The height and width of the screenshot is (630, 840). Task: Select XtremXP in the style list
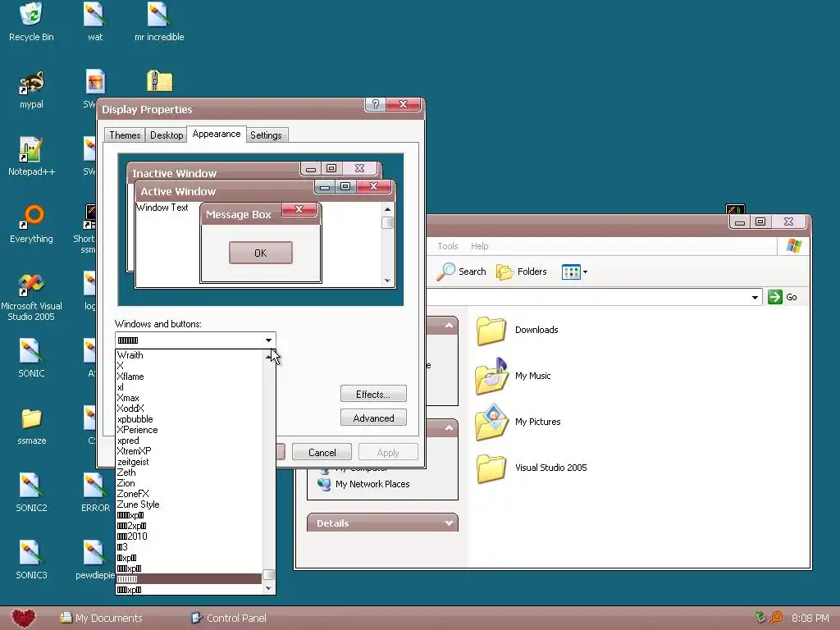click(189, 451)
